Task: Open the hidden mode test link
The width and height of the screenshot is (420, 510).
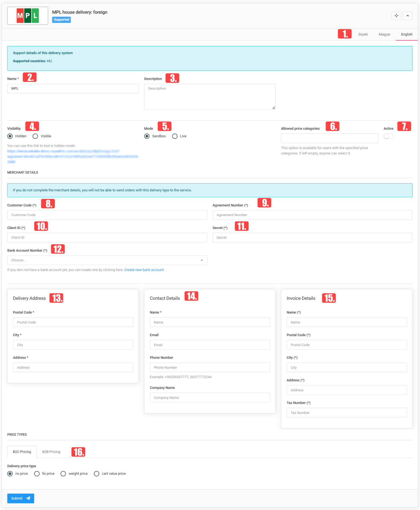Action: 73,157
